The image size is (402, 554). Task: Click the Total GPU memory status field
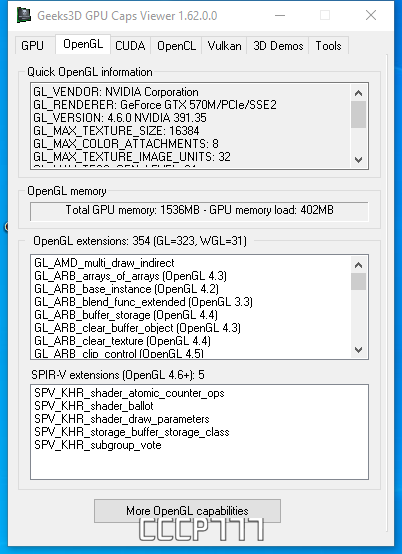point(199,211)
